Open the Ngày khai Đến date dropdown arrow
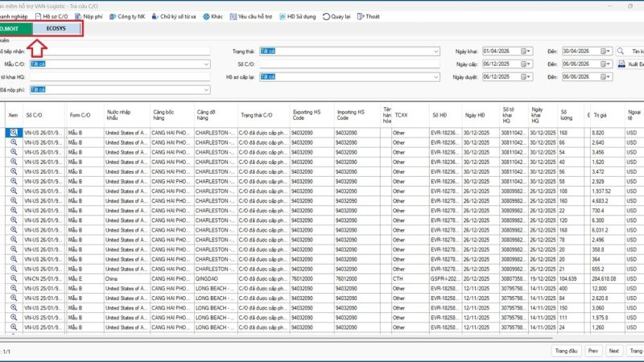 tap(609, 51)
